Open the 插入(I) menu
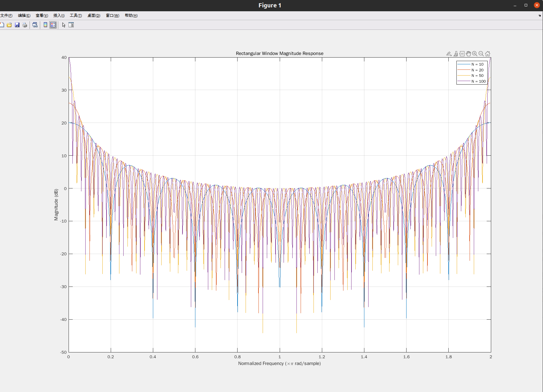Image resolution: width=543 pixels, height=392 pixels. point(59,15)
